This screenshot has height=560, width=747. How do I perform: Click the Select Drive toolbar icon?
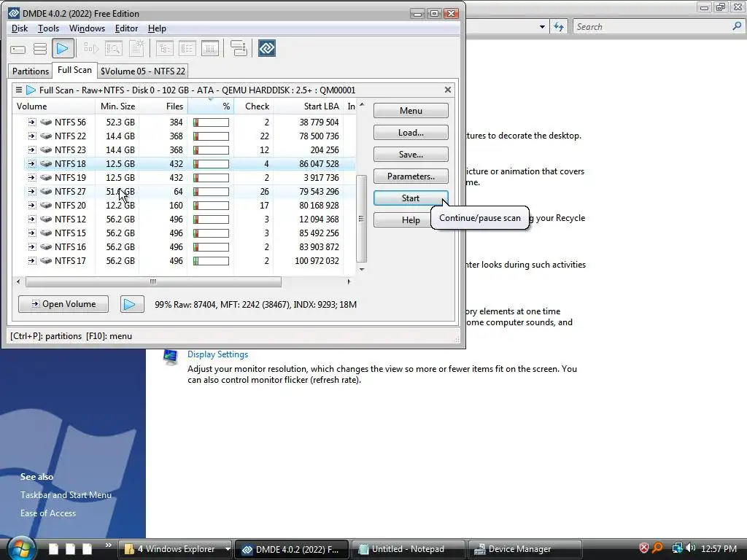point(18,49)
